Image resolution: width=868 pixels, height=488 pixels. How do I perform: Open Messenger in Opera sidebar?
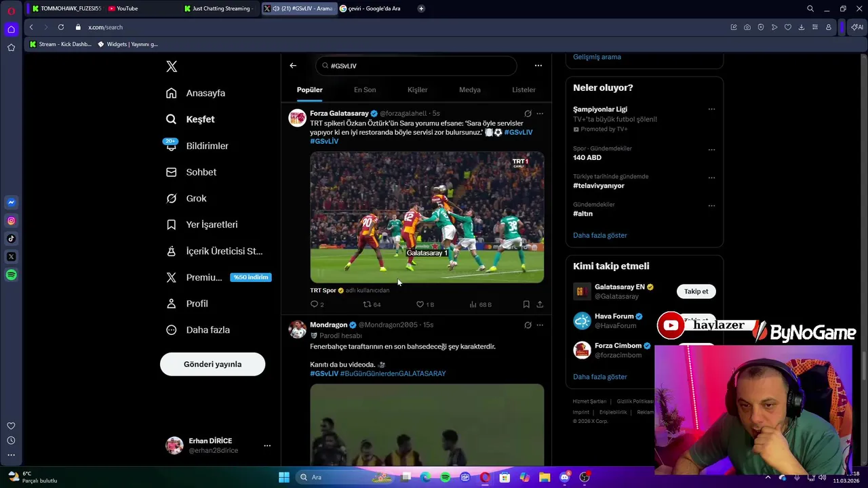pyautogui.click(x=11, y=203)
